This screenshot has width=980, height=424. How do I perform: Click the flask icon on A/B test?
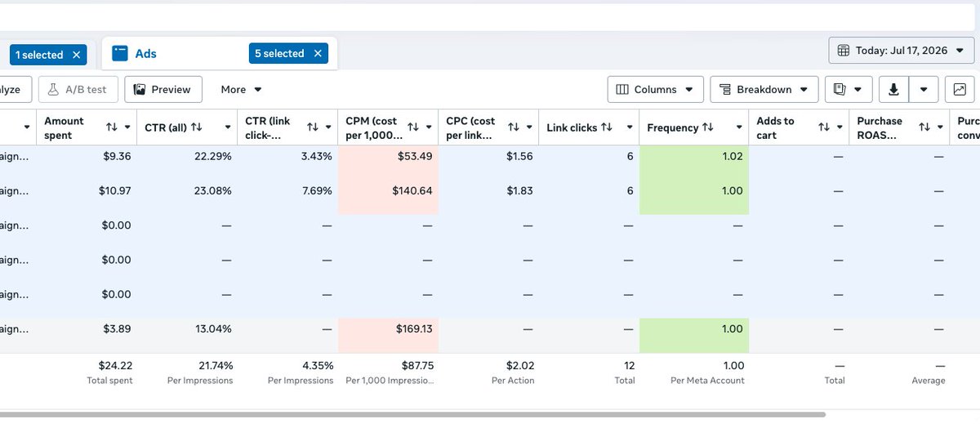point(54,90)
